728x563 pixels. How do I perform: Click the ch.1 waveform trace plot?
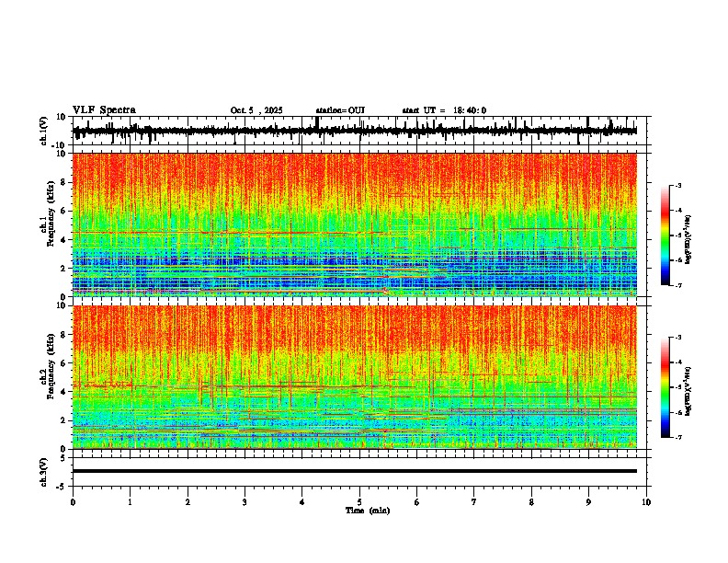click(355, 131)
